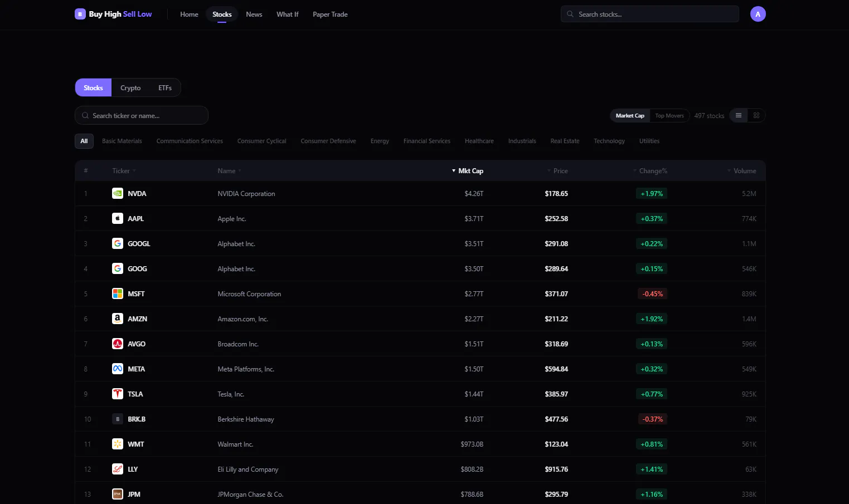849x504 pixels.
Task: Click the NVDA stock logo icon
Action: tap(118, 193)
